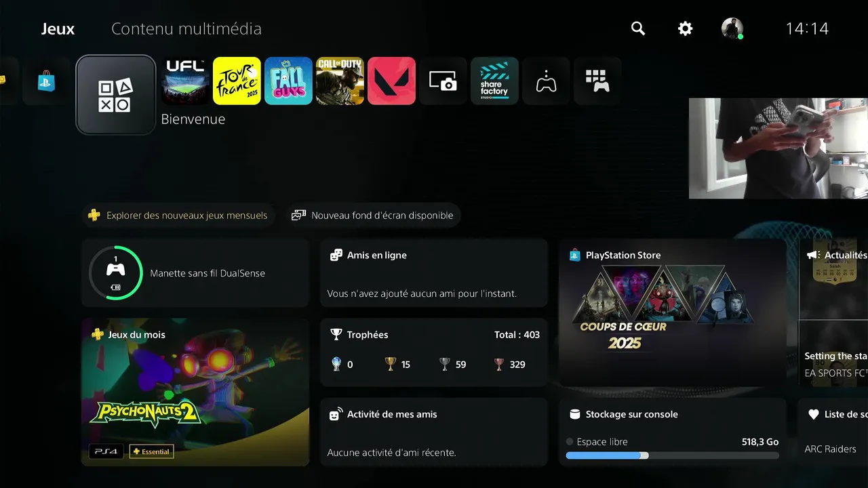The image size is (868, 488).
Task: Click the ARC Raiders wishlist entry
Action: 830,449
